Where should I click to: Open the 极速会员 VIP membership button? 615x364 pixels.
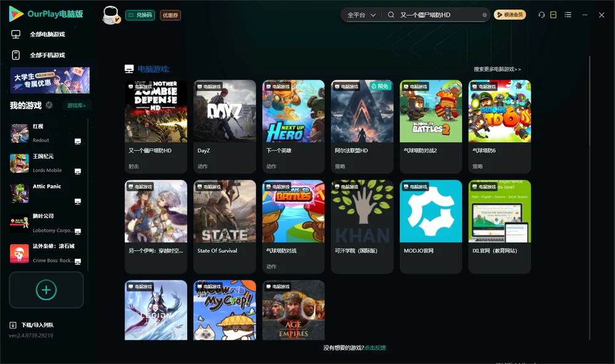tap(510, 15)
